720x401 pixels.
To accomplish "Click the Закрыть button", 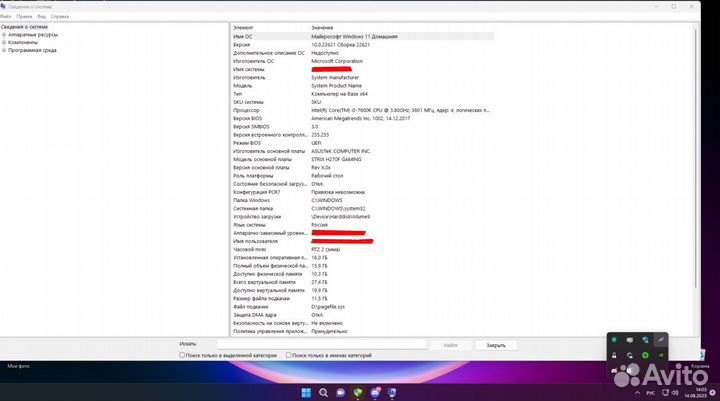I will tap(496, 345).
